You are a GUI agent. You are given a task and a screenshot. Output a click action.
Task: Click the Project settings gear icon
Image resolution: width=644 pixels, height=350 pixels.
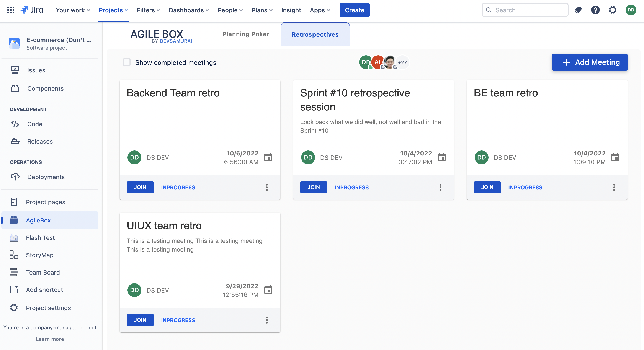(x=14, y=308)
